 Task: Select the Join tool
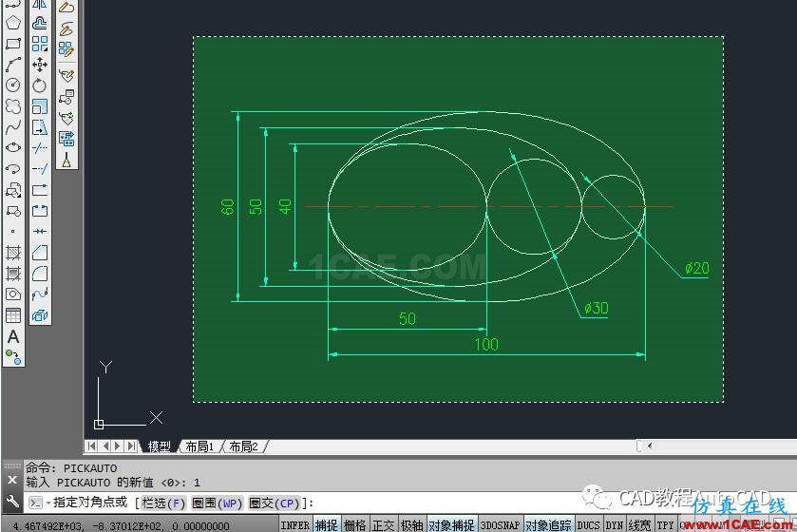tap(40, 232)
